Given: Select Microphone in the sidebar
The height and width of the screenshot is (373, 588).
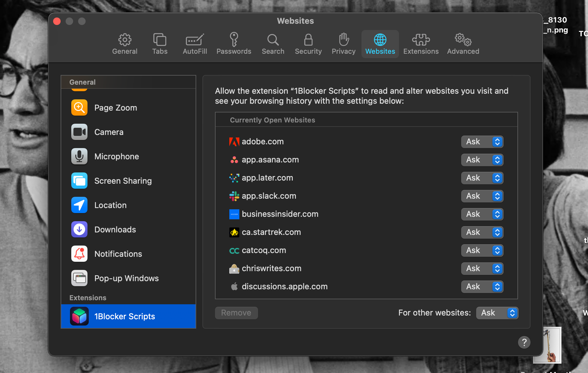Looking at the screenshot, I should click(128, 157).
